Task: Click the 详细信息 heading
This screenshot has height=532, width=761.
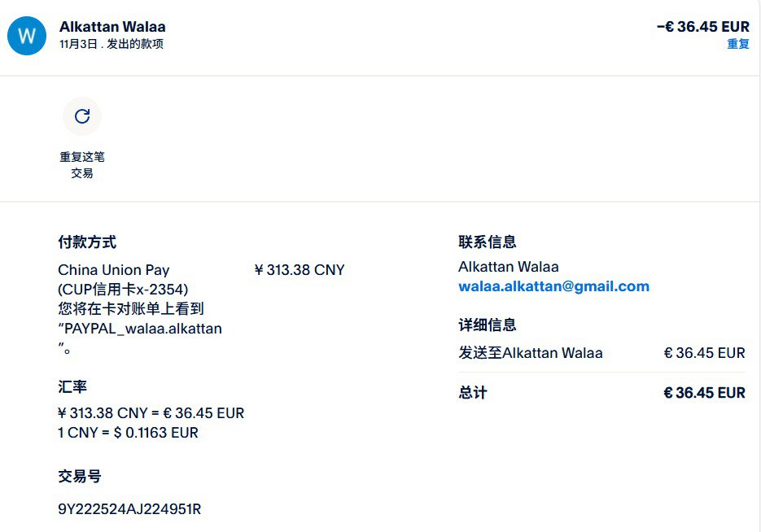Action: coord(487,325)
